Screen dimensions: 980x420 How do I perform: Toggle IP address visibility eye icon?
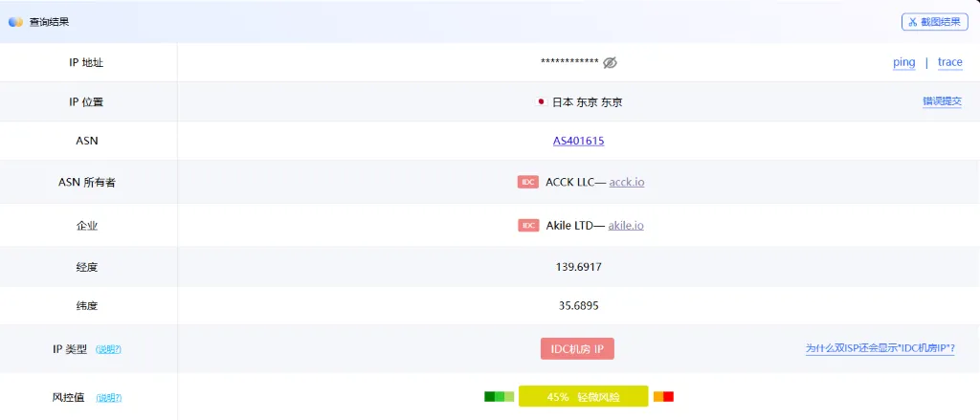point(610,62)
